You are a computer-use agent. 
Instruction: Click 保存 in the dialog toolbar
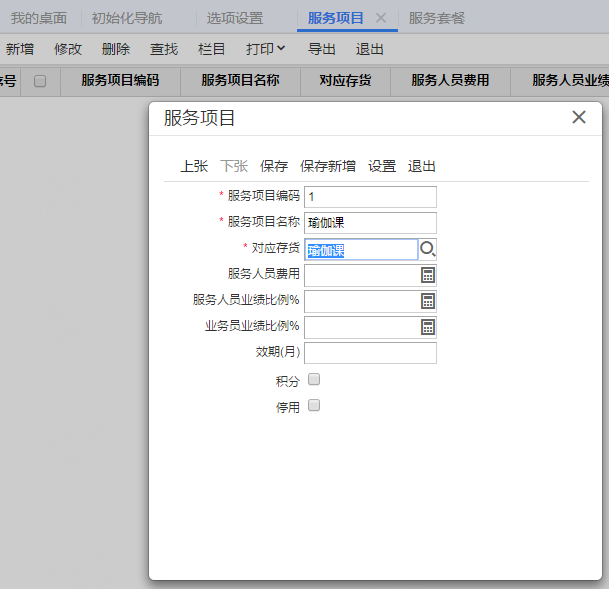pyautogui.click(x=274, y=166)
